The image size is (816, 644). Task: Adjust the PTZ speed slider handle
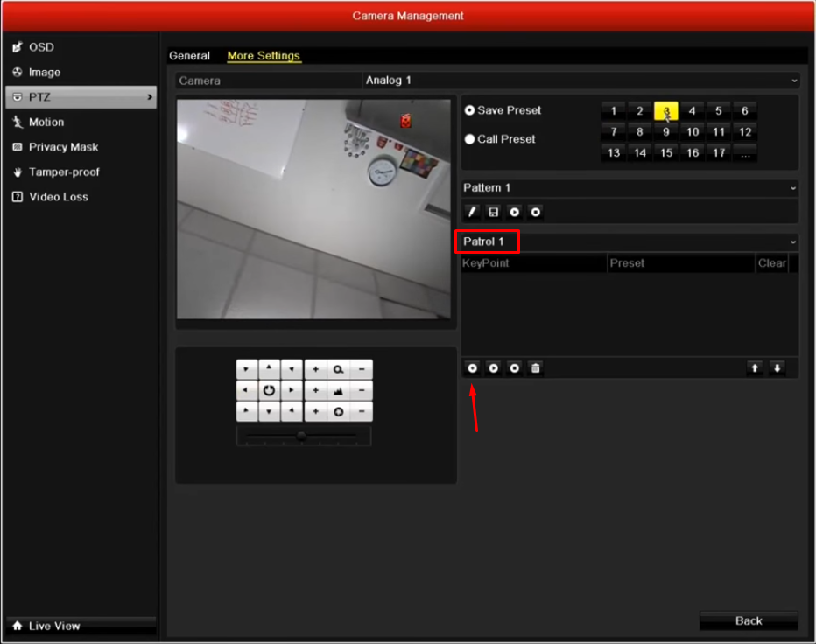click(301, 436)
